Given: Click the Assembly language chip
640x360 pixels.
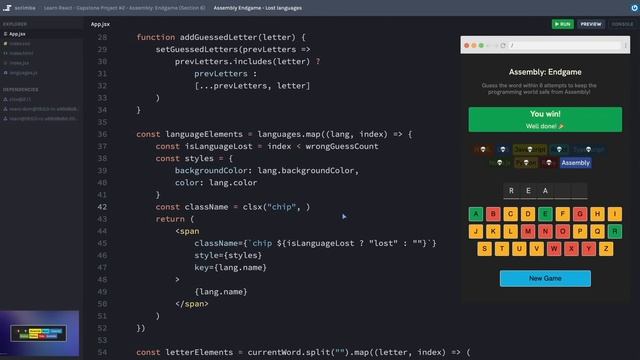Looking at the screenshot, I should [x=576, y=163].
